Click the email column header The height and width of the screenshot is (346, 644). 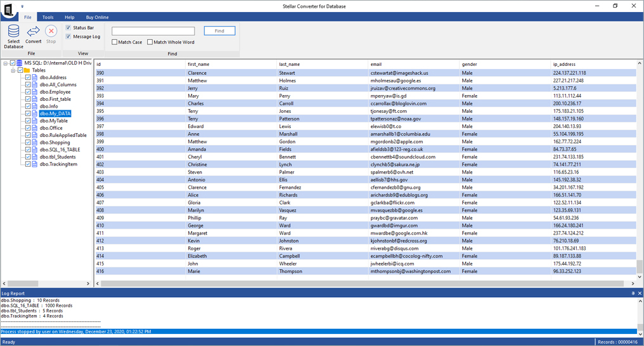(x=413, y=65)
